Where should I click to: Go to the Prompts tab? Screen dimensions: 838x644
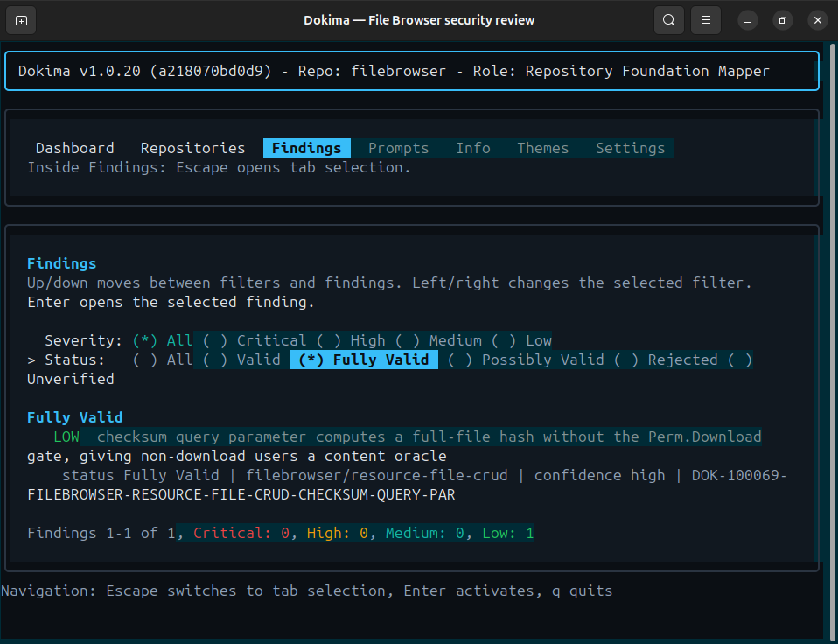tap(398, 148)
